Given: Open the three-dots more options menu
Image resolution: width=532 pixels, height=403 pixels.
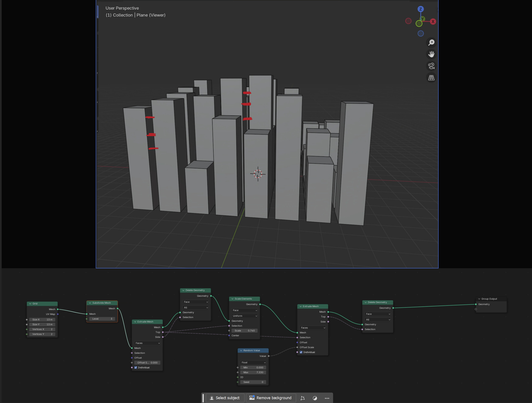Looking at the screenshot, I should [327, 398].
